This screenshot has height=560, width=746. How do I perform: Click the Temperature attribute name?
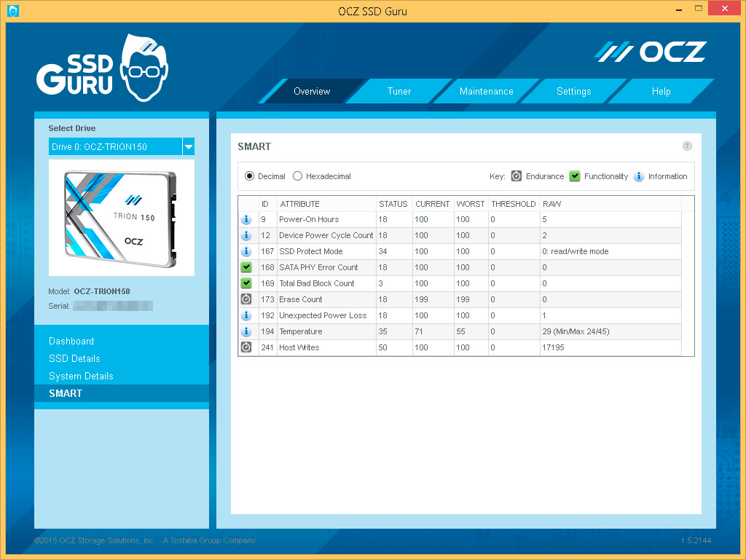pos(300,331)
